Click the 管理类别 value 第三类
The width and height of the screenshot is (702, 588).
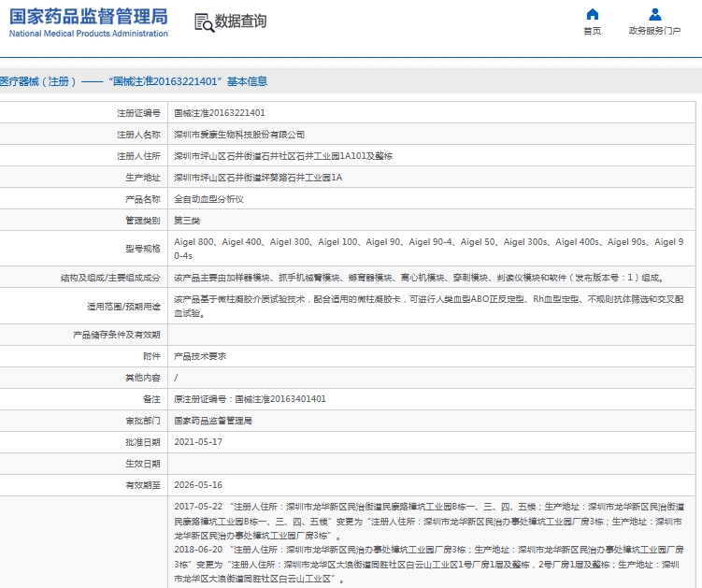tap(187, 221)
